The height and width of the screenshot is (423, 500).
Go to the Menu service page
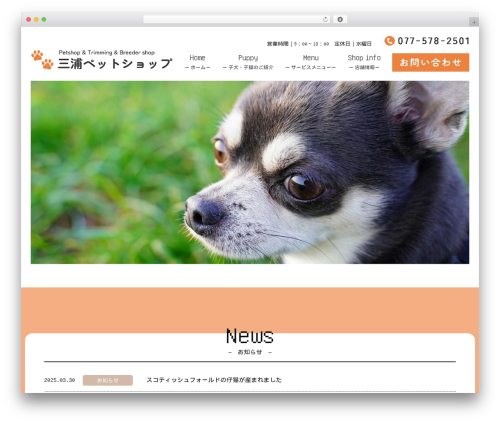[x=311, y=62]
